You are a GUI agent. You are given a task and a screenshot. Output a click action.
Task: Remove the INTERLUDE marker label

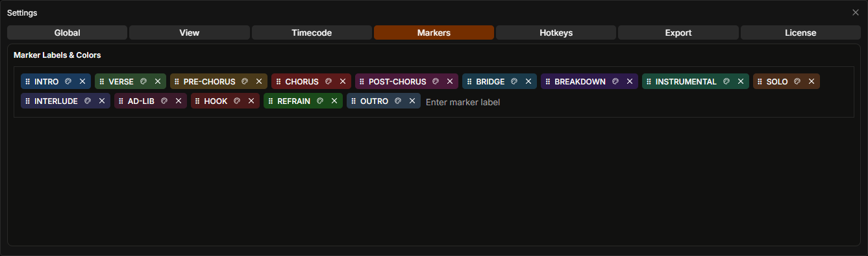(x=102, y=101)
